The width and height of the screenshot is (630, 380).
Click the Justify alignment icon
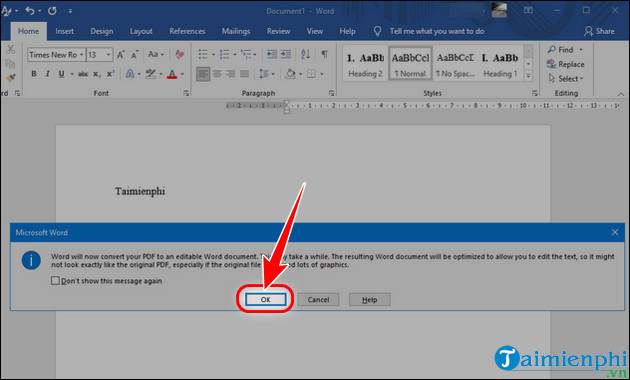(x=245, y=74)
